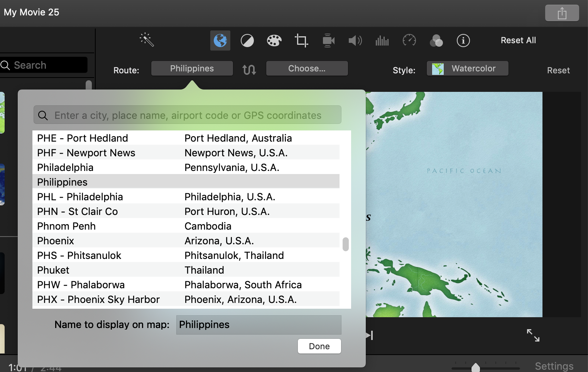Viewport: 588px width, 372px height.
Task: Open the Philippines route start dropdown
Action: [x=192, y=69]
